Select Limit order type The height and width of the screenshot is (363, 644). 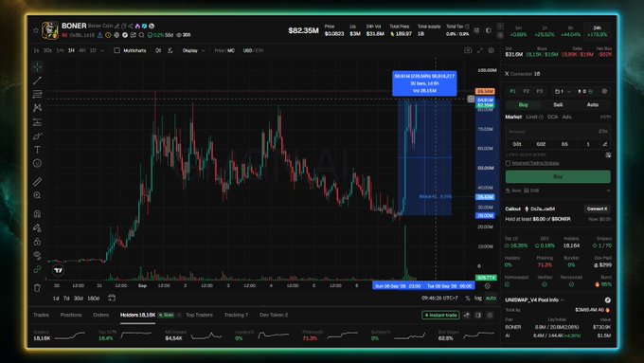point(532,118)
